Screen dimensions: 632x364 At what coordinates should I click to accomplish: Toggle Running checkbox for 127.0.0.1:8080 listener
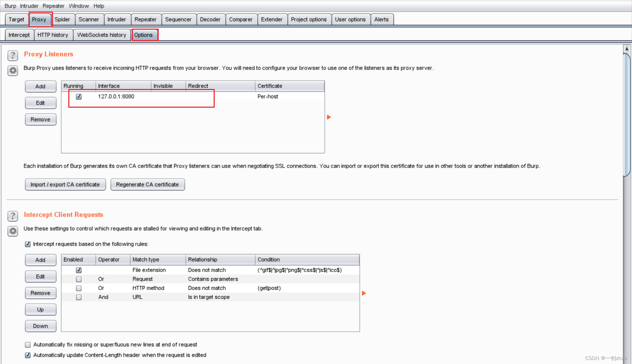click(x=79, y=96)
